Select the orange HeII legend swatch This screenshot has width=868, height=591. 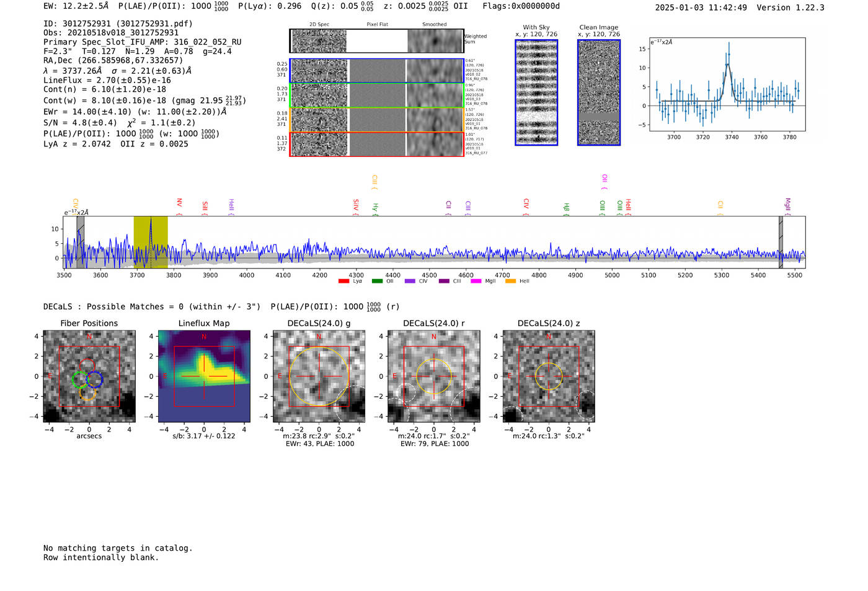511,281
